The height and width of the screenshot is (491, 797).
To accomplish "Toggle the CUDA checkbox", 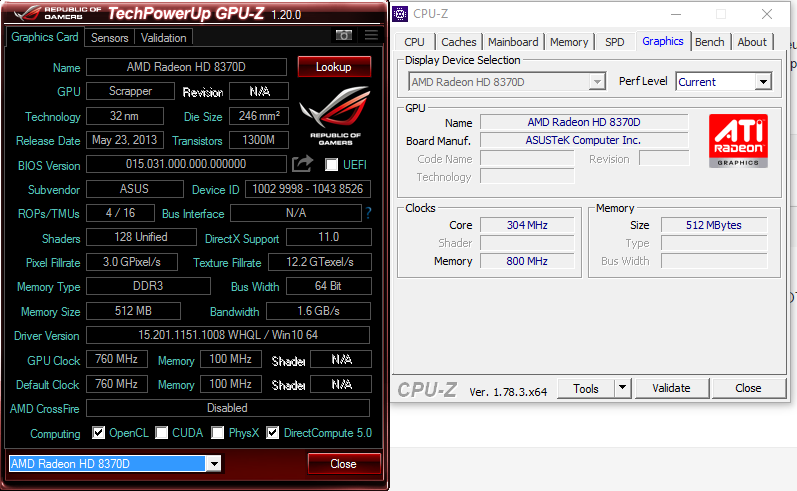I will [162, 433].
